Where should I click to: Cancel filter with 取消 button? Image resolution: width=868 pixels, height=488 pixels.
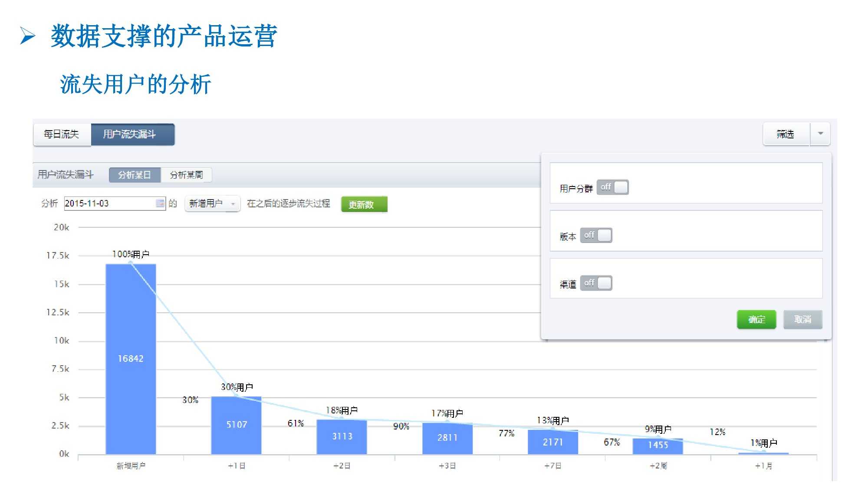pyautogui.click(x=802, y=320)
